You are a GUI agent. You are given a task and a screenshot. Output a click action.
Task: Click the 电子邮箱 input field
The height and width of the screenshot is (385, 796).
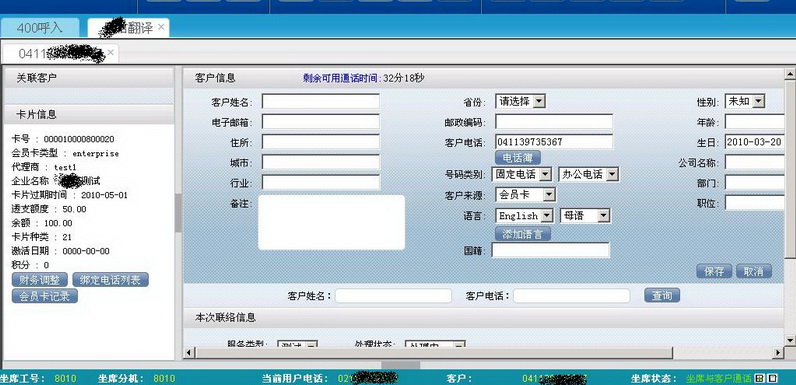coord(321,122)
